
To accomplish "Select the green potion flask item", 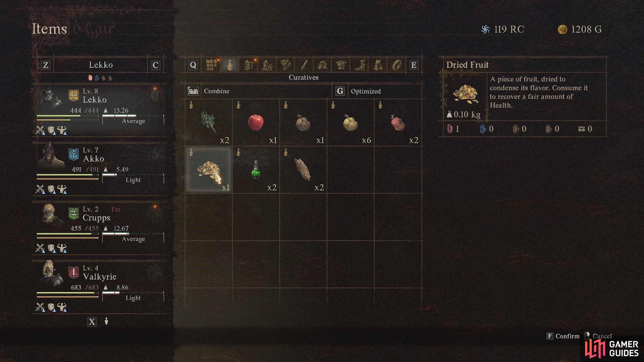I will pos(256,170).
